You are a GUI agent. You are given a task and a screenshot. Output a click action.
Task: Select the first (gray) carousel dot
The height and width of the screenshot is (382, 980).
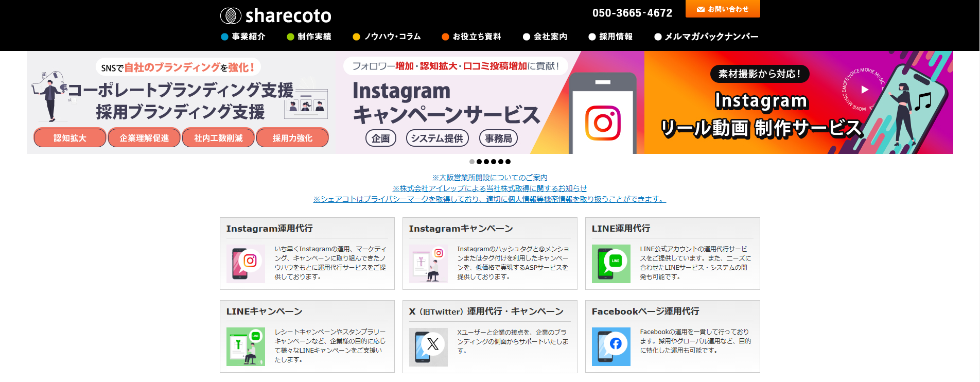pos(472,162)
